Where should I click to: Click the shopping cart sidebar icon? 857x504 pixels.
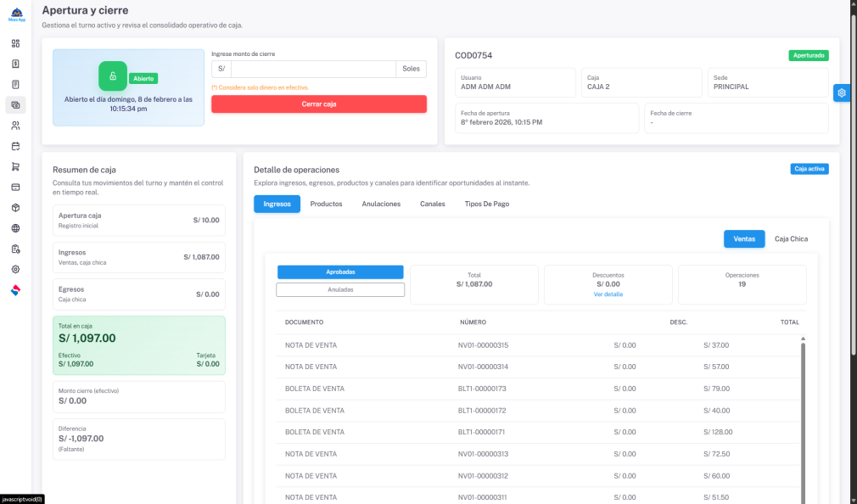(x=15, y=166)
